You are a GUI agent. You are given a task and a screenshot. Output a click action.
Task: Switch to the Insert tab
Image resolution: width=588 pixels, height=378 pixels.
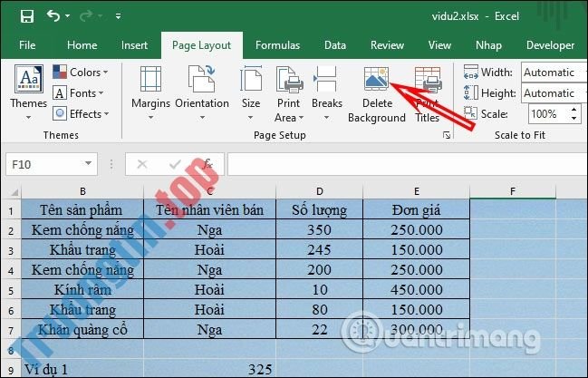134,45
